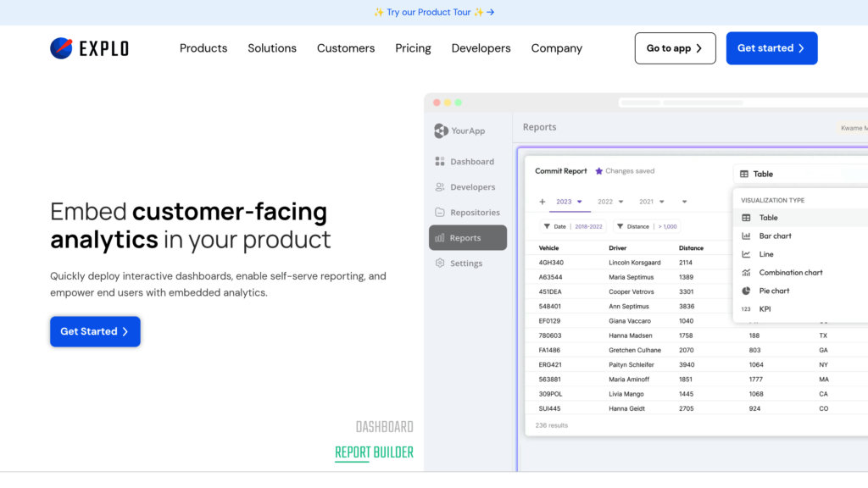Click the Distance > 1,000 filter chip
Viewport: 868px width, 488px height.
647,226
